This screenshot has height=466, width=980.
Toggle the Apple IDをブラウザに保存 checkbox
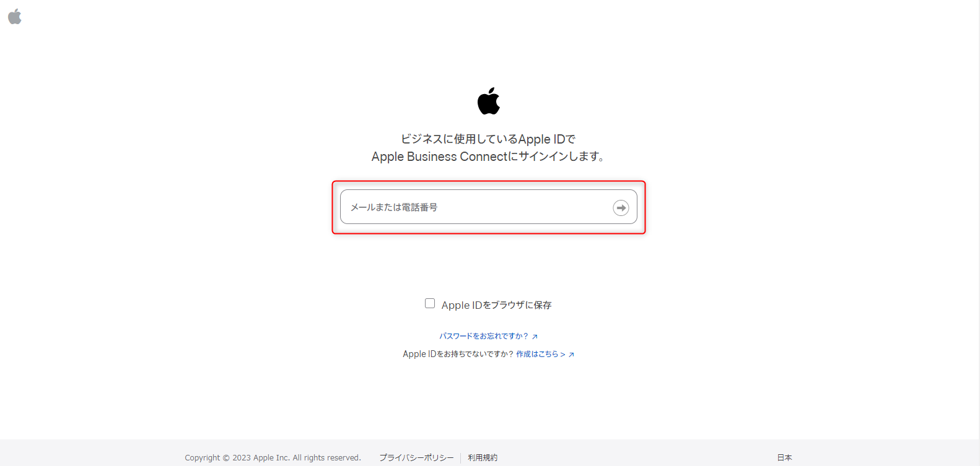tap(430, 303)
